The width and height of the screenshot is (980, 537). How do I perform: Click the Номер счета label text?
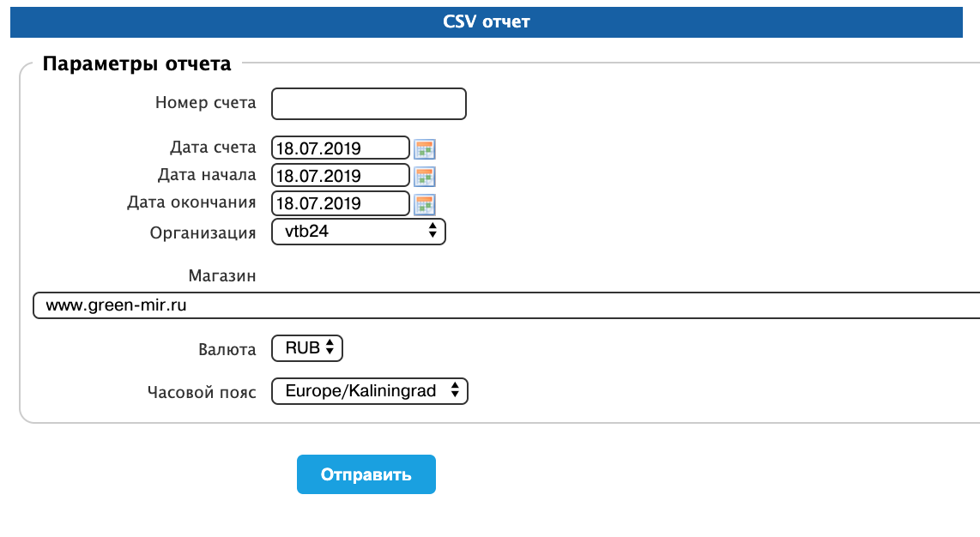205,103
